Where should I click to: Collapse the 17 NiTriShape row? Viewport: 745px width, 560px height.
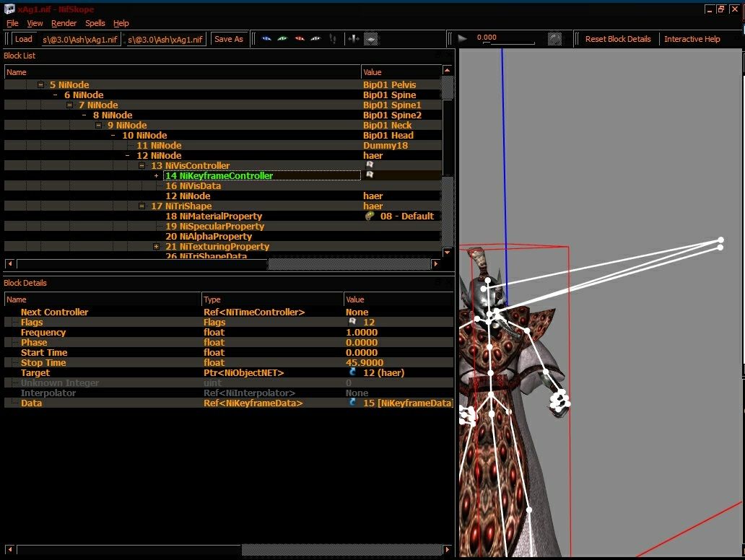[x=141, y=206]
